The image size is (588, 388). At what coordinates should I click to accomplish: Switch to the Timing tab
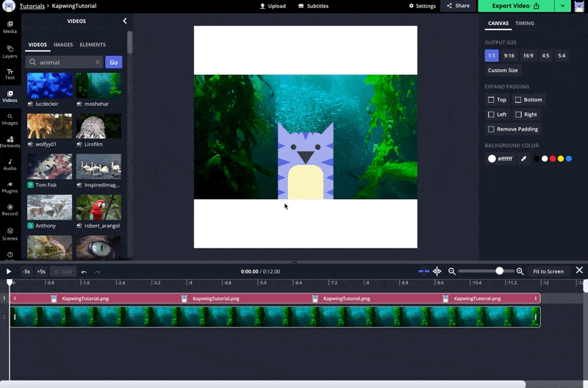click(x=525, y=24)
